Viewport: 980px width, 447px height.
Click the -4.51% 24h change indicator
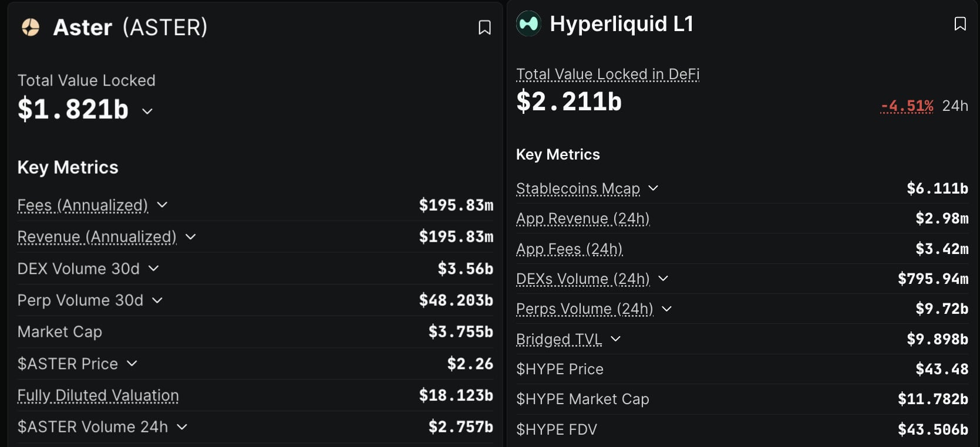pos(907,106)
